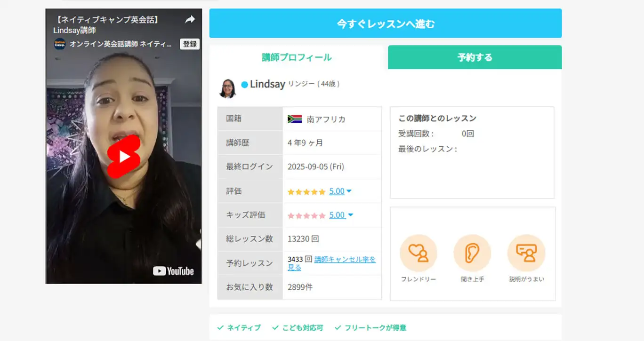Click the 5.00 評価 score link
Screen dimensions: 644x341
[337, 191]
